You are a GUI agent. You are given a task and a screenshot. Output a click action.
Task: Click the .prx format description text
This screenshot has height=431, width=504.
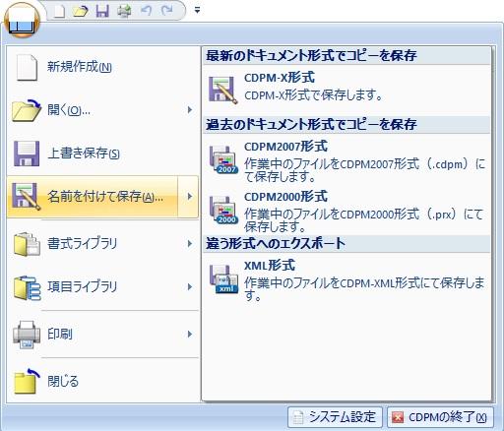tap(363, 220)
